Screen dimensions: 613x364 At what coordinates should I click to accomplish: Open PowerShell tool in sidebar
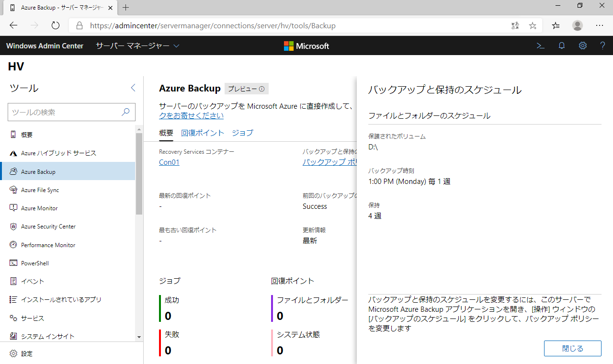68,263
